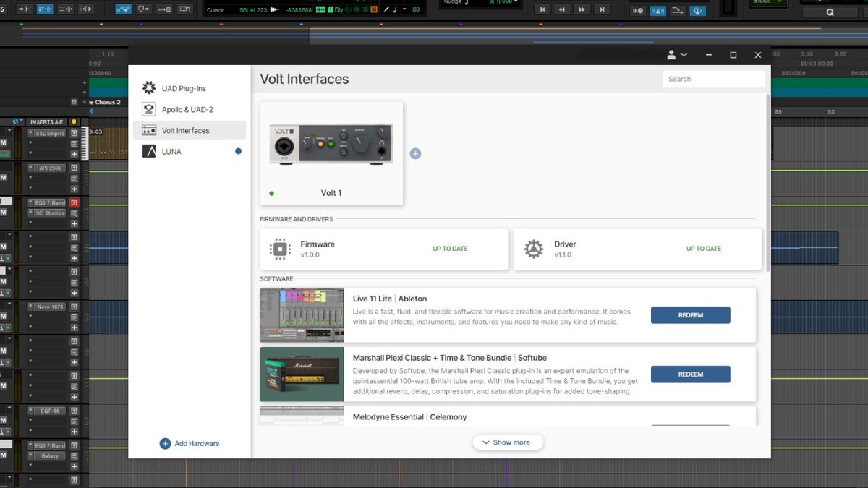Click Pro Tools fast forward button

tap(582, 9)
